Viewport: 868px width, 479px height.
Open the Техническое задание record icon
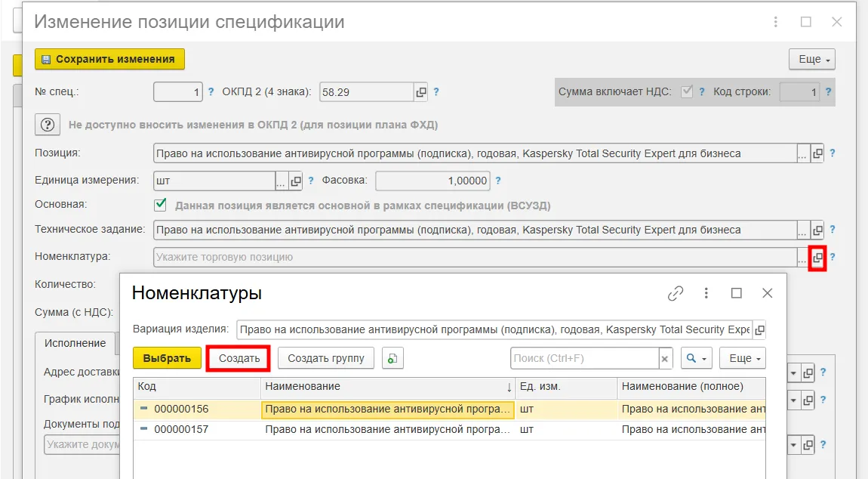click(817, 230)
